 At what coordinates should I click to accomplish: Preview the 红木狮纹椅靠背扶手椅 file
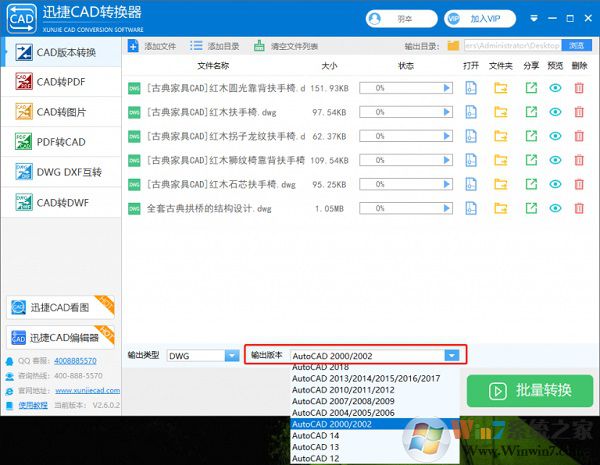point(555,160)
